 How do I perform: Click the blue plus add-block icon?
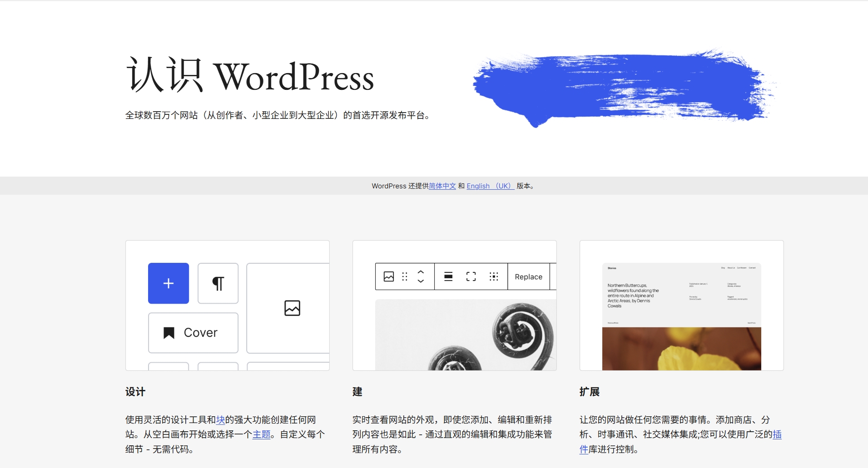click(x=169, y=283)
